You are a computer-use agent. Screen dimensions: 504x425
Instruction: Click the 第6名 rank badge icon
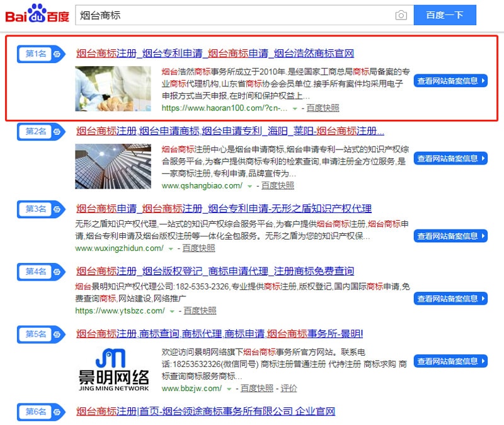41,412
